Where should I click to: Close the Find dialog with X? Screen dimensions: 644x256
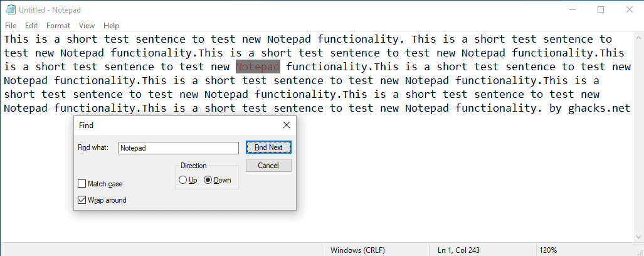287,125
